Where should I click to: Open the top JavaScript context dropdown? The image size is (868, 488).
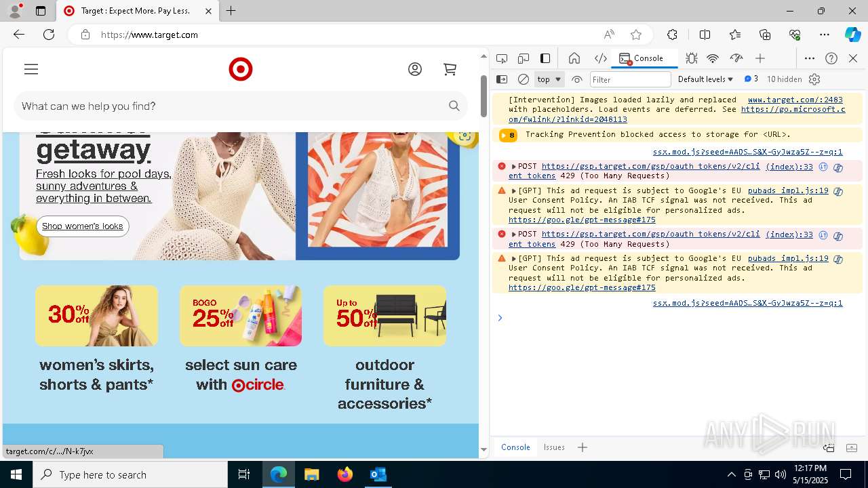point(549,79)
